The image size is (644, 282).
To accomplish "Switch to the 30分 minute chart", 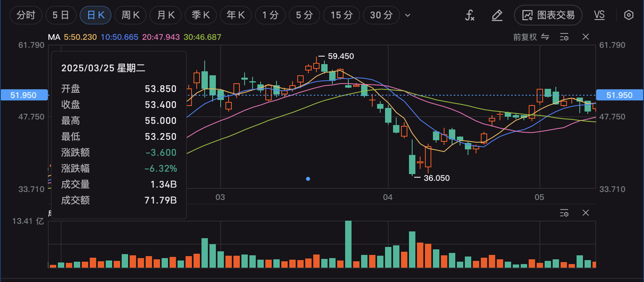I will click(381, 16).
